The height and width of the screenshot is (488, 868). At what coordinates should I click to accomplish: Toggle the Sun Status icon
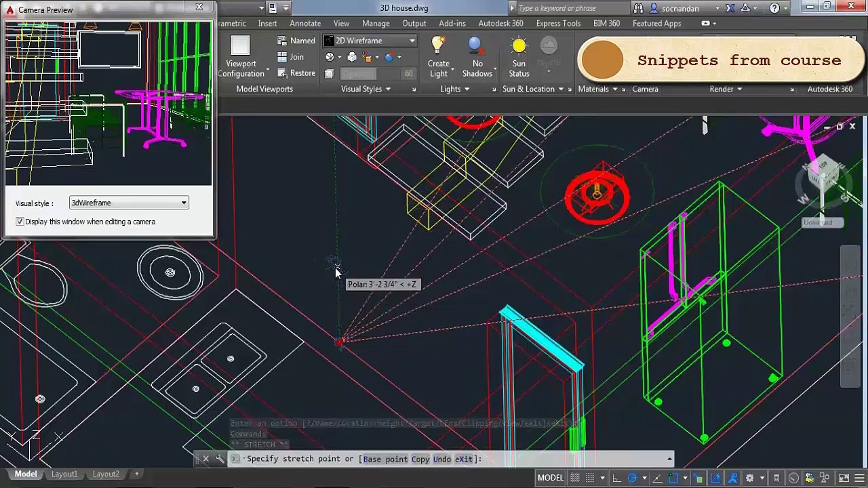tap(519, 46)
